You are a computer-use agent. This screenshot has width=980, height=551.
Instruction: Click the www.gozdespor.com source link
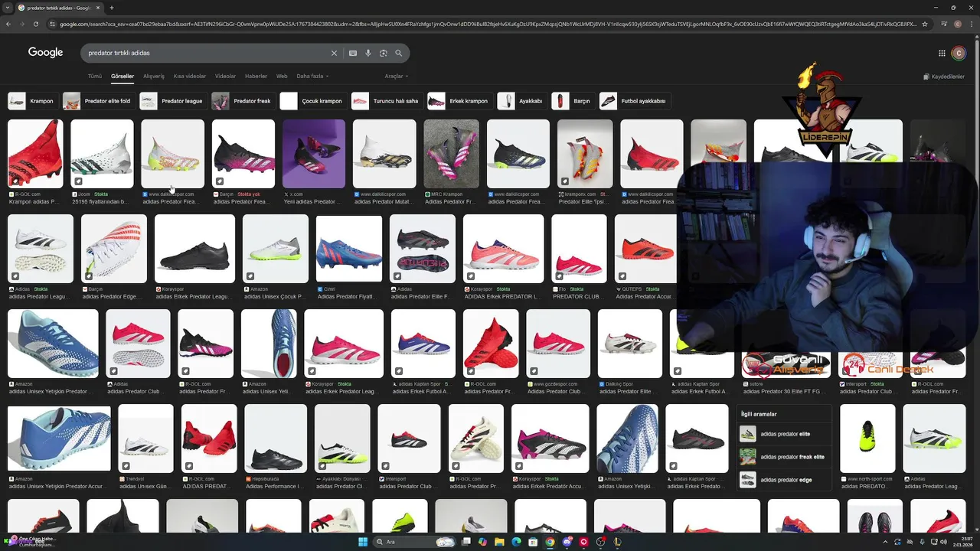(x=554, y=384)
